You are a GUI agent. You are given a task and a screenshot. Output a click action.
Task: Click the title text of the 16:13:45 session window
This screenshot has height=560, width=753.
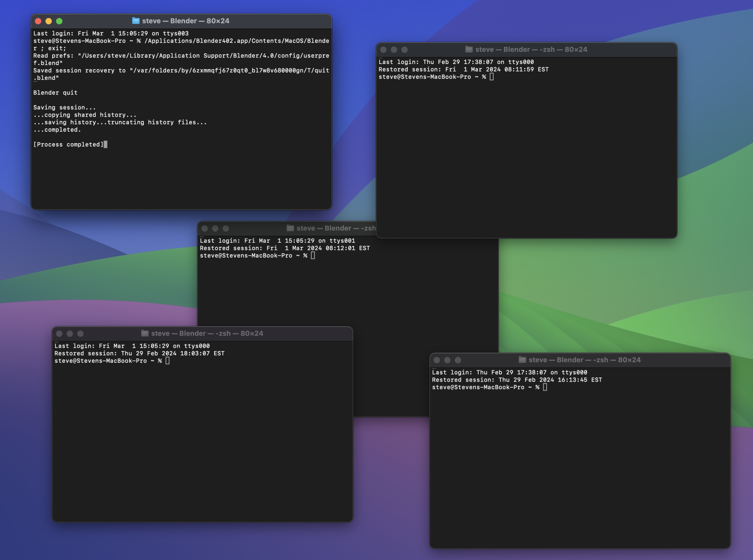click(585, 360)
